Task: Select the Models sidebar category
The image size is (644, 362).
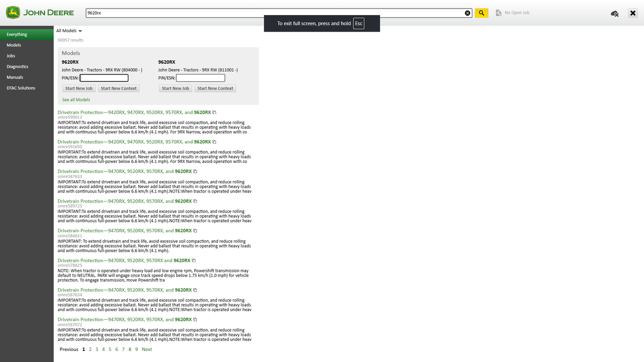Action: click(x=14, y=45)
